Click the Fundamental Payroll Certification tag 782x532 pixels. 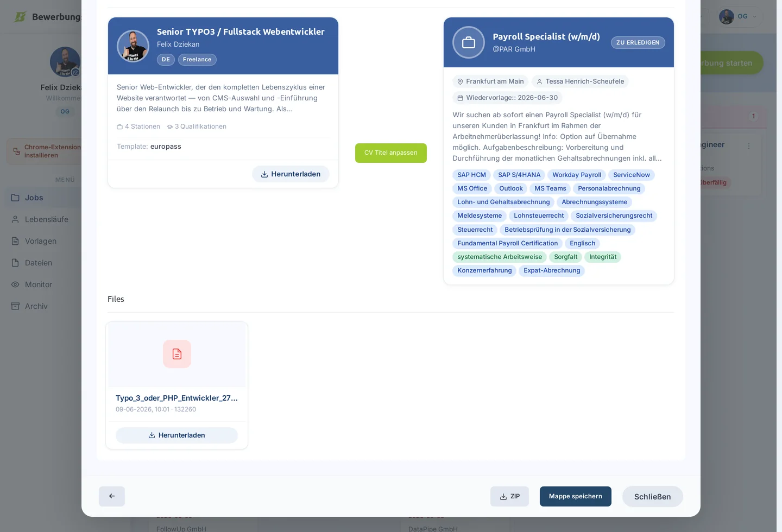point(508,243)
